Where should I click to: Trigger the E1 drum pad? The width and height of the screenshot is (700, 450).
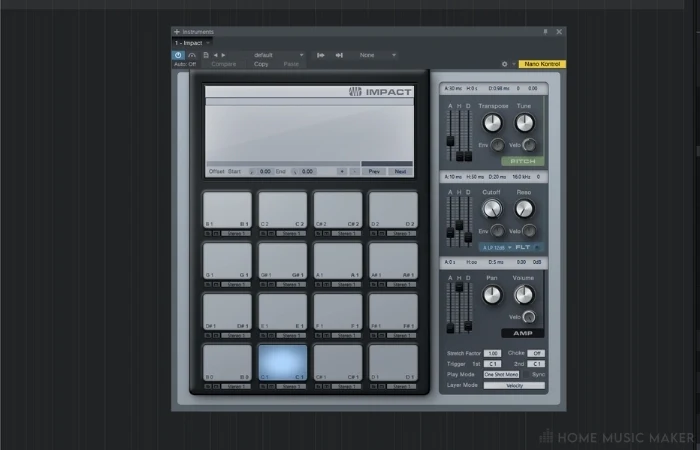(x=283, y=312)
